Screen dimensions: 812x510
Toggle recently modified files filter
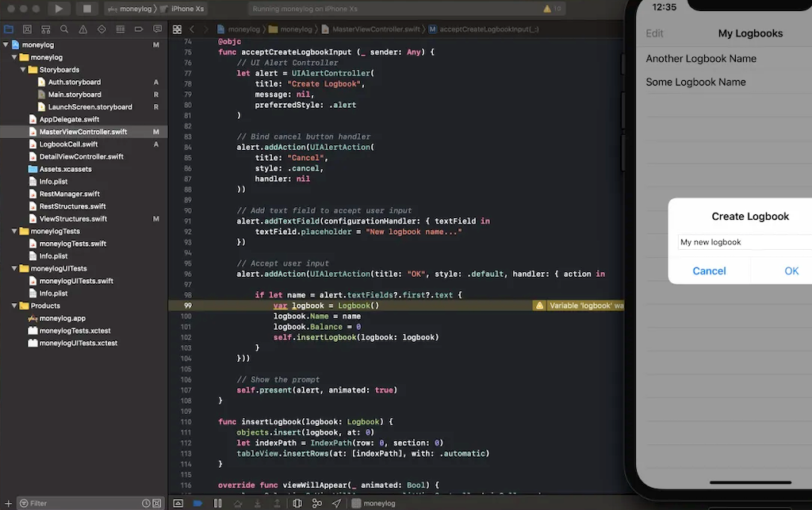[145, 503]
